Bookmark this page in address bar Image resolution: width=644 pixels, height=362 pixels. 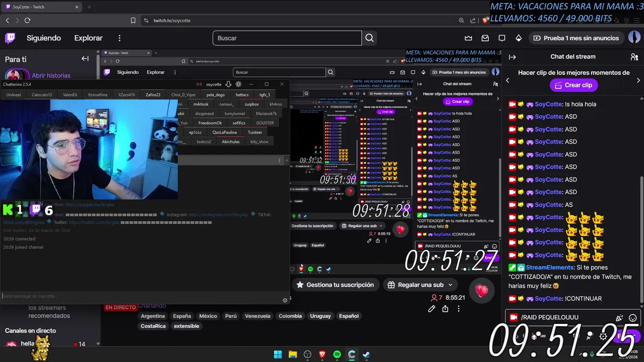(x=133, y=20)
